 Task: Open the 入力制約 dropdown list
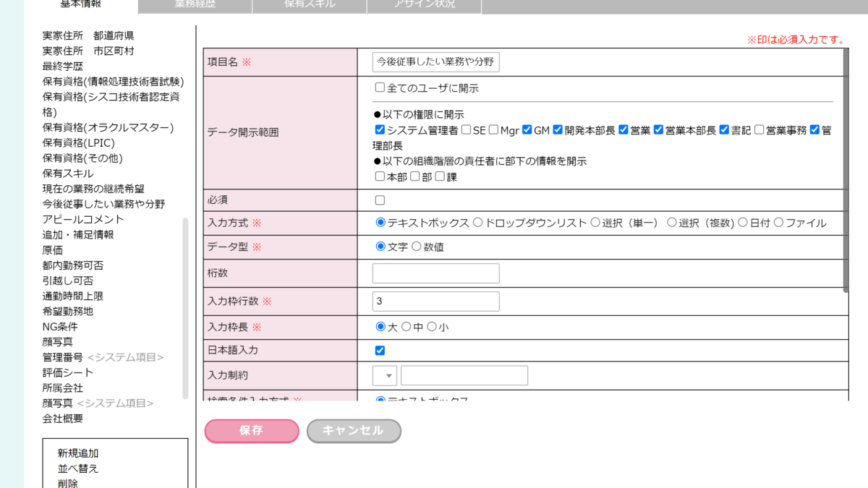click(x=385, y=375)
